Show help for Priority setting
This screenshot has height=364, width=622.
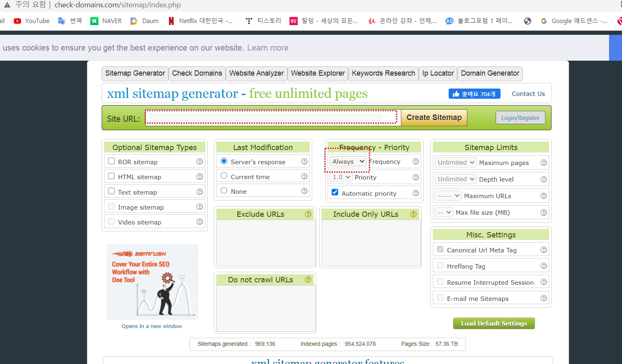pyautogui.click(x=415, y=177)
